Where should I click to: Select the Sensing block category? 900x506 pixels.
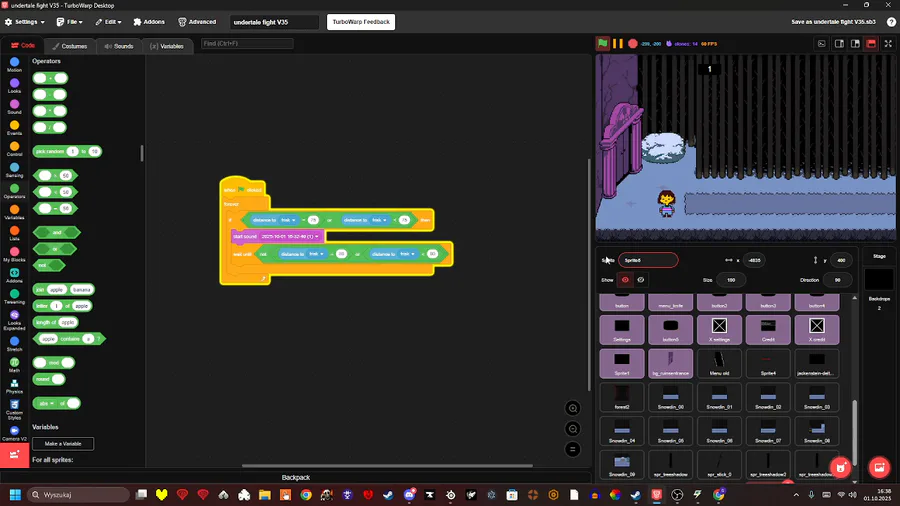tap(14, 170)
